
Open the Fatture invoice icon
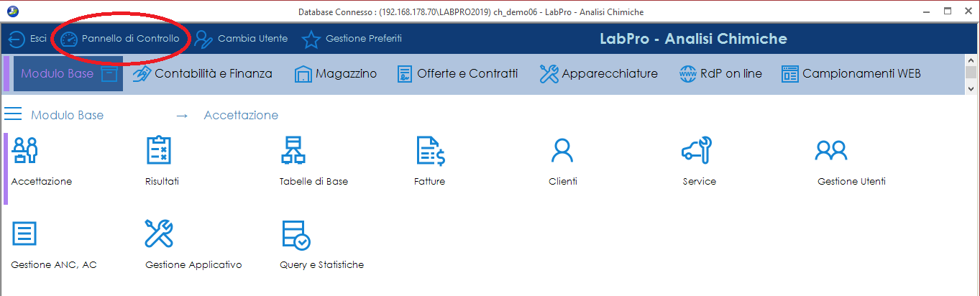[431, 150]
